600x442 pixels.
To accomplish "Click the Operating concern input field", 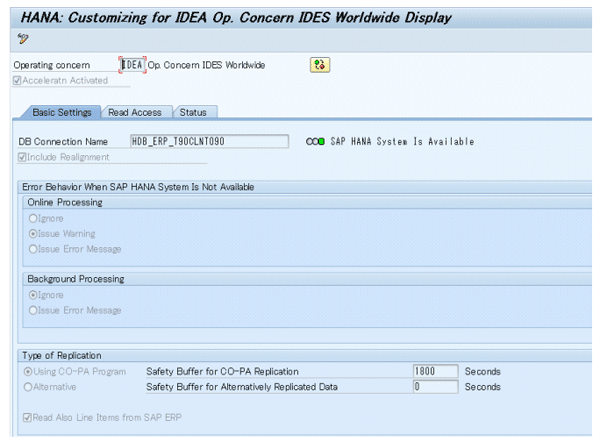I will click(x=132, y=65).
